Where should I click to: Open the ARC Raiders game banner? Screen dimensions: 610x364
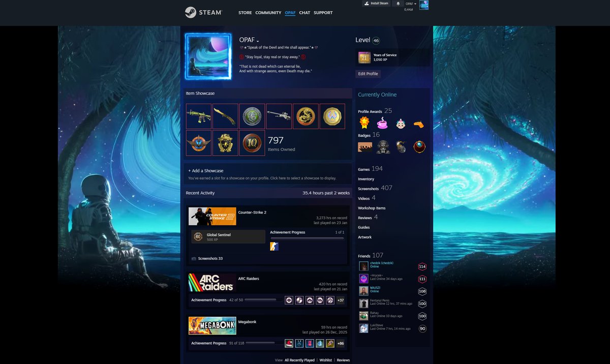(x=212, y=282)
